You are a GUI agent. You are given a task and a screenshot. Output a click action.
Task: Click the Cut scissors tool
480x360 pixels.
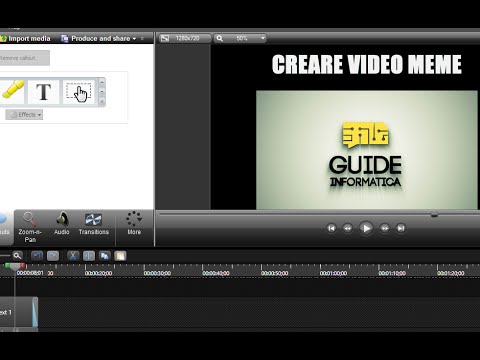[73, 256]
